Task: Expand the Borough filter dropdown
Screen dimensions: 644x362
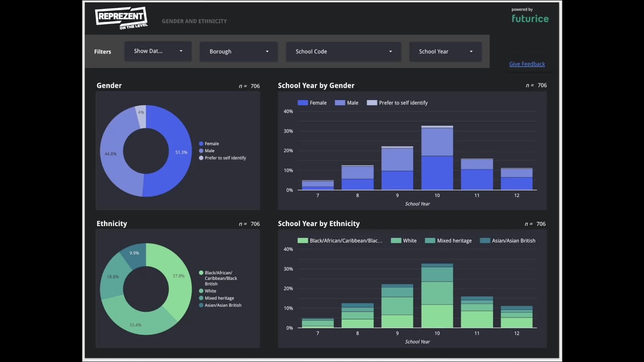Action: pyautogui.click(x=238, y=51)
